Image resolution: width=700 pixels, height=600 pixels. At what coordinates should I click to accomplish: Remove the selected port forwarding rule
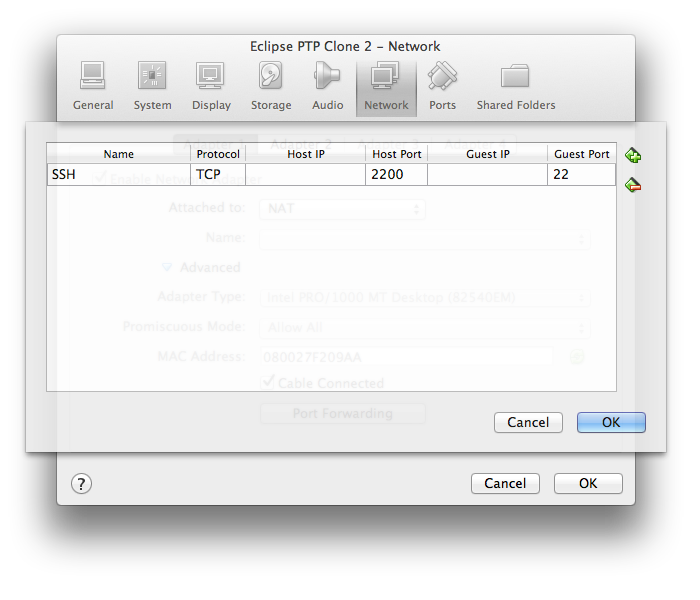633,184
